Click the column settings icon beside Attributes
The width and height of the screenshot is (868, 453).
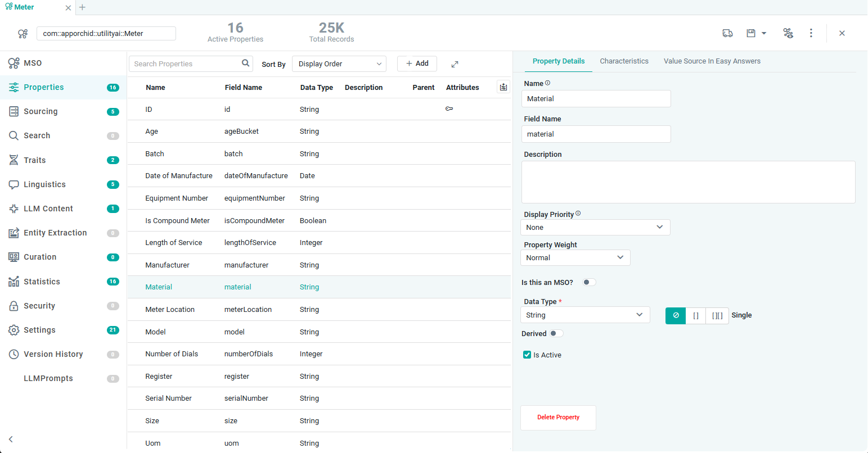[x=503, y=87]
